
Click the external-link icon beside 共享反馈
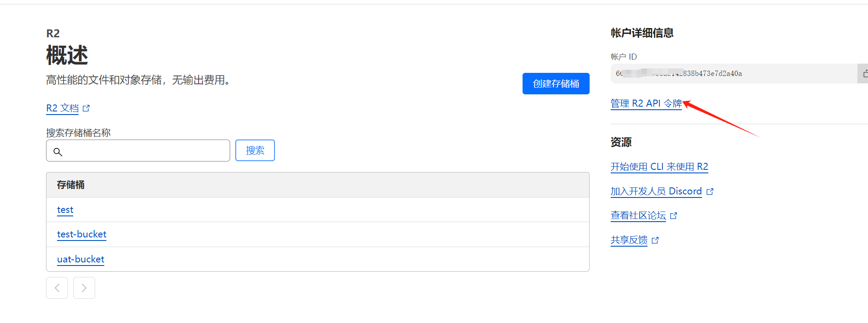coord(655,240)
